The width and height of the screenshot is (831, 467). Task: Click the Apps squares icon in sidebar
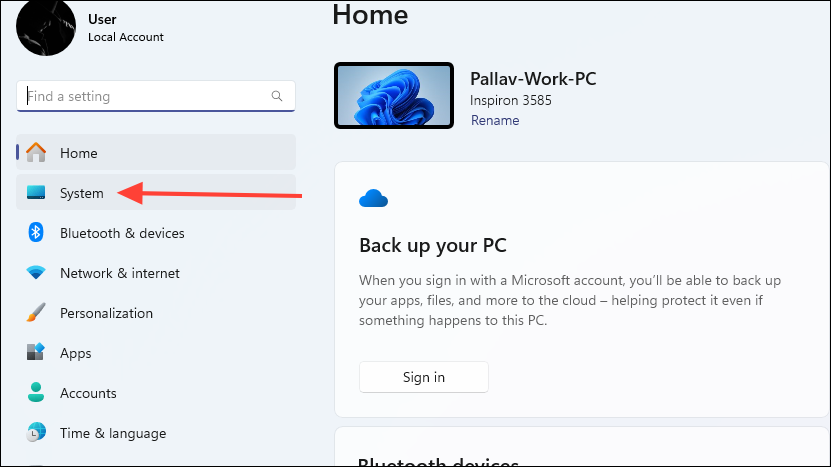[36, 353]
